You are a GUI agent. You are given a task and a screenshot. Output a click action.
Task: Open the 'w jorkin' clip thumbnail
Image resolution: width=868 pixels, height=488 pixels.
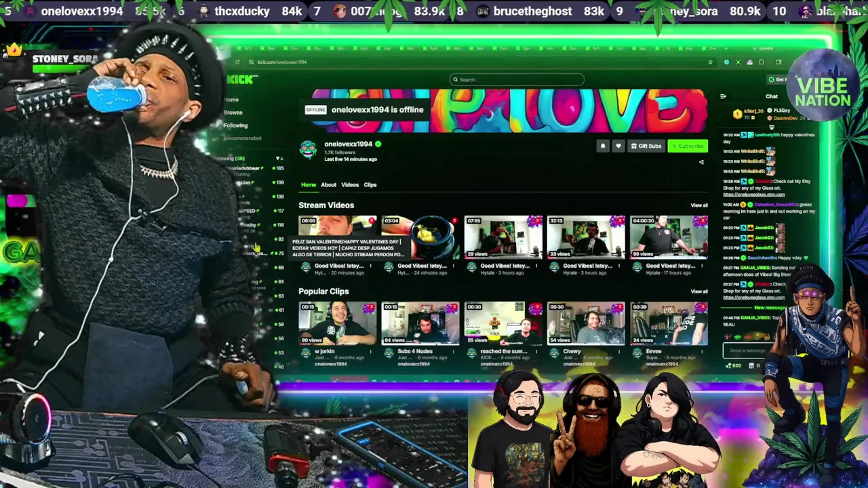tap(338, 323)
